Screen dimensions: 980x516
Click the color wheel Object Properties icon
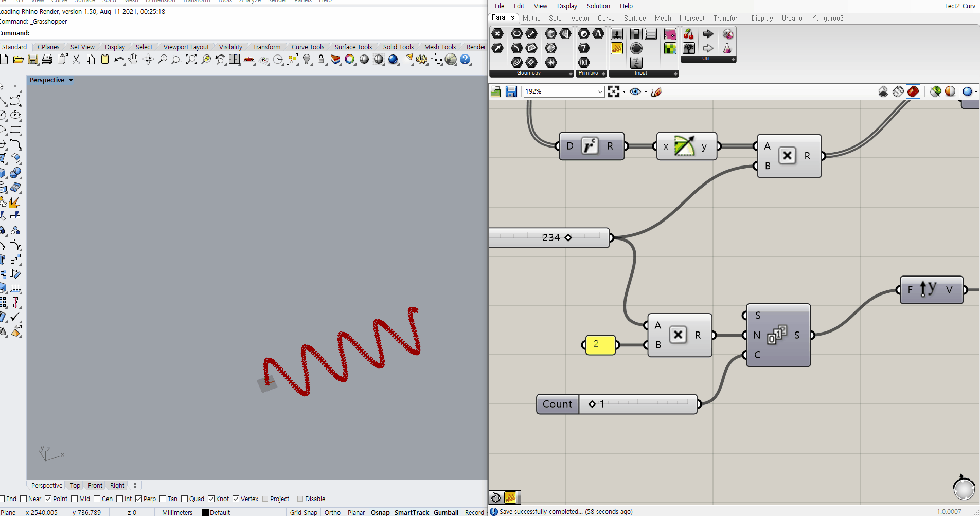(x=350, y=60)
